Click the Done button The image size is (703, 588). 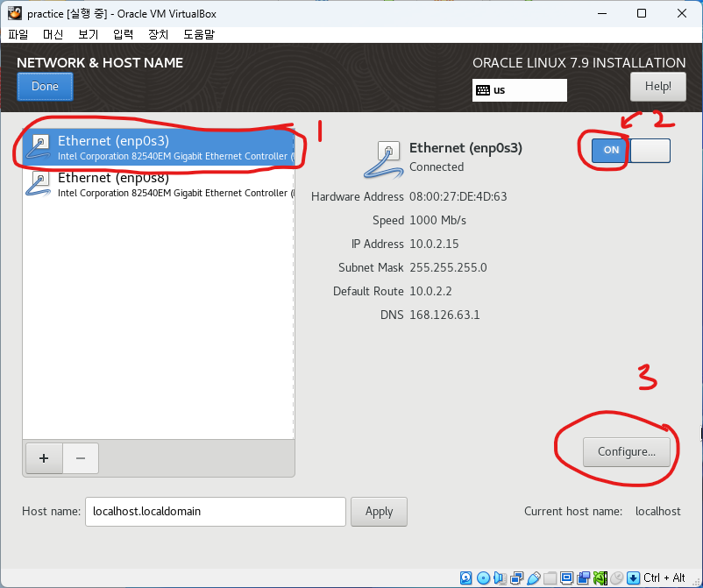[x=45, y=87]
